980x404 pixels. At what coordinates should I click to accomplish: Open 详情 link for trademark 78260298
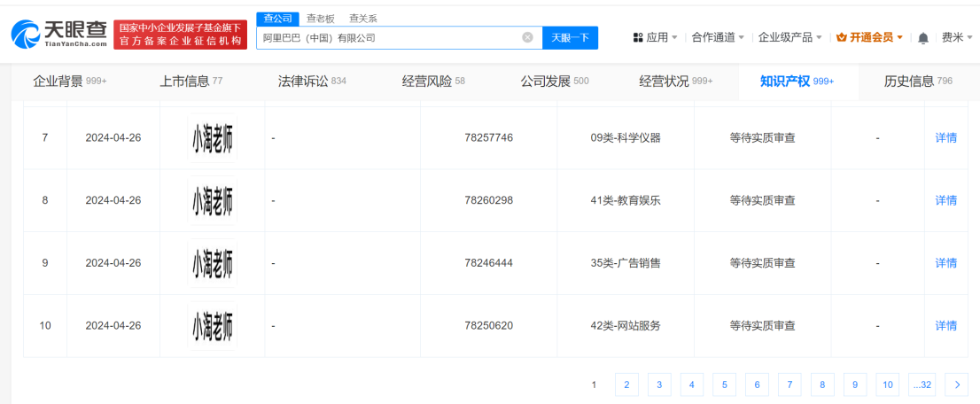point(946,200)
